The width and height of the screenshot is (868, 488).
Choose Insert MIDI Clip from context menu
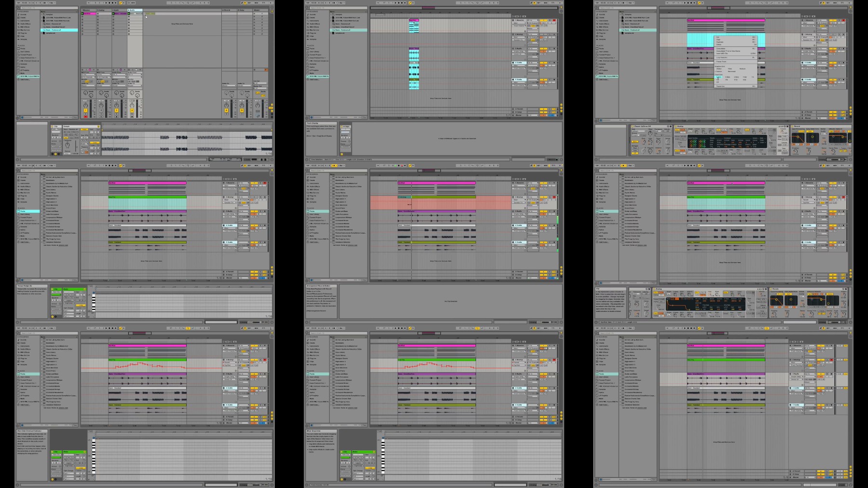click(x=735, y=54)
